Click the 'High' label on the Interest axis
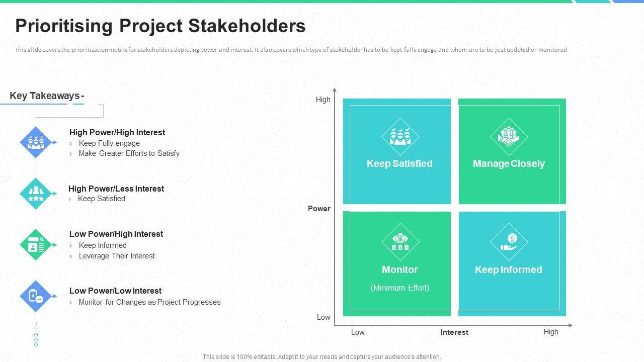644x362 pixels. click(x=551, y=332)
